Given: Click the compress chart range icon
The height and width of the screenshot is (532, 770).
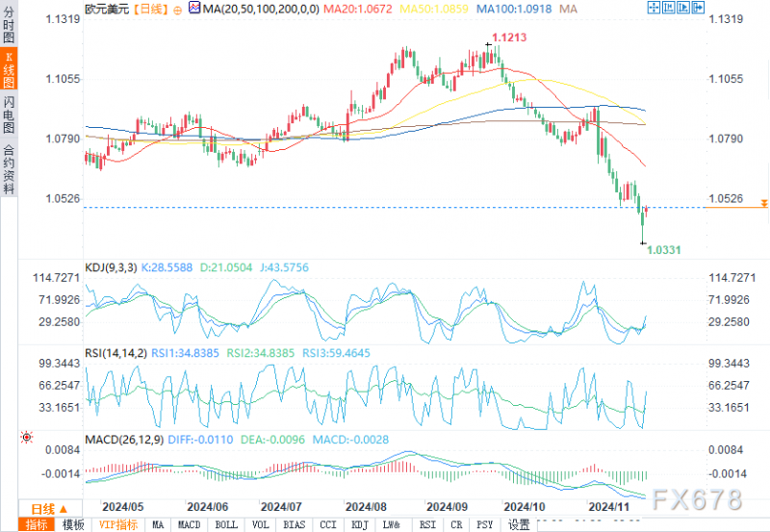Looking at the screenshot, I should (x=668, y=8).
